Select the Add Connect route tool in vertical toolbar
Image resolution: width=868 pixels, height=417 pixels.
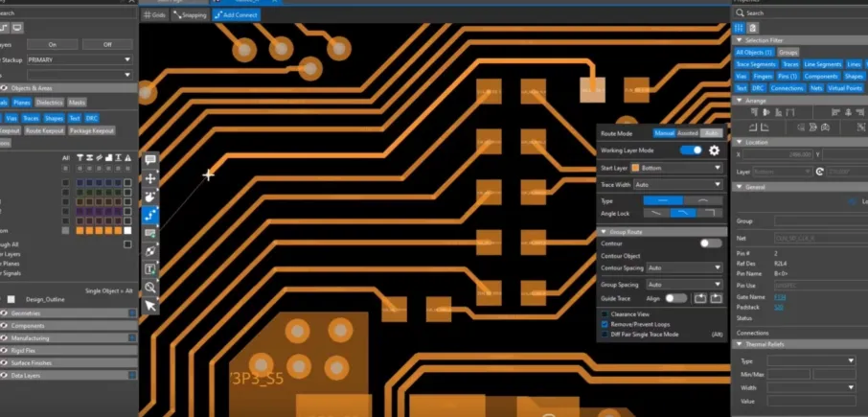[x=150, y=216]
